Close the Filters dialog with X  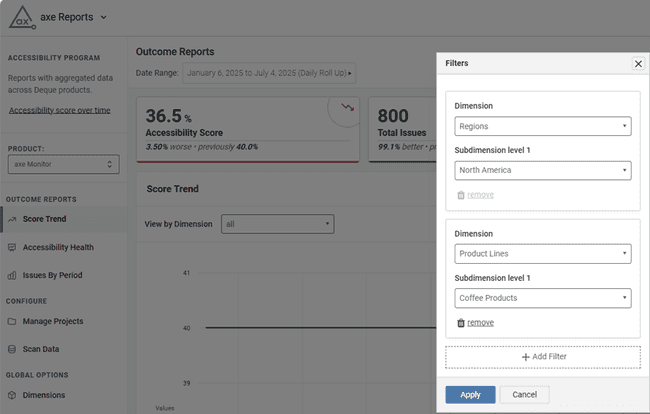[638, 63]
